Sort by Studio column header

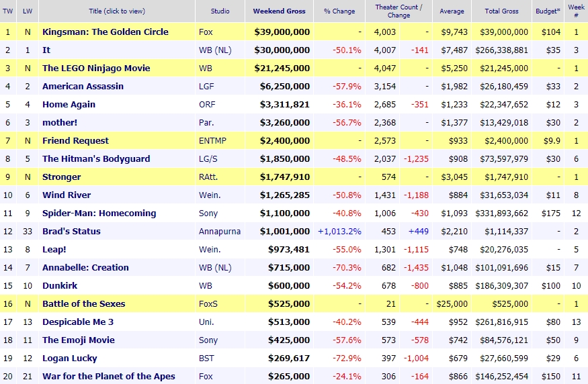pos(220,11)
